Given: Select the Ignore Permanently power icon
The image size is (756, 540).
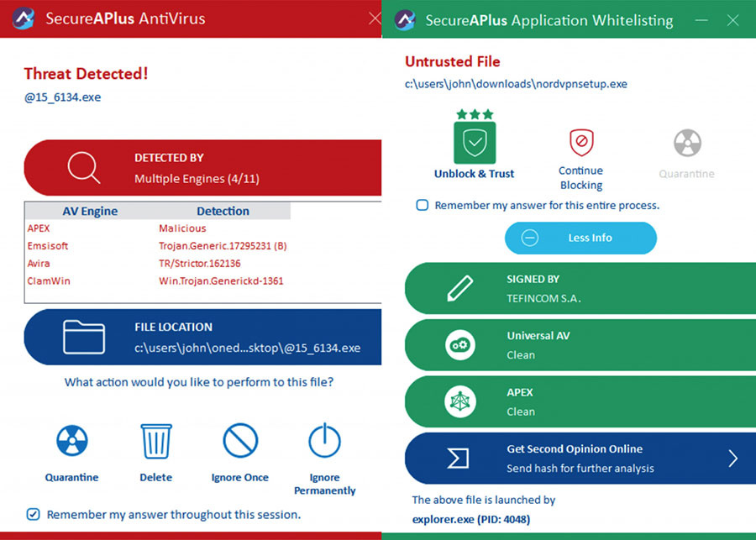Looking at the screenshot, I should pyautogui.click(x=324, y=440).
